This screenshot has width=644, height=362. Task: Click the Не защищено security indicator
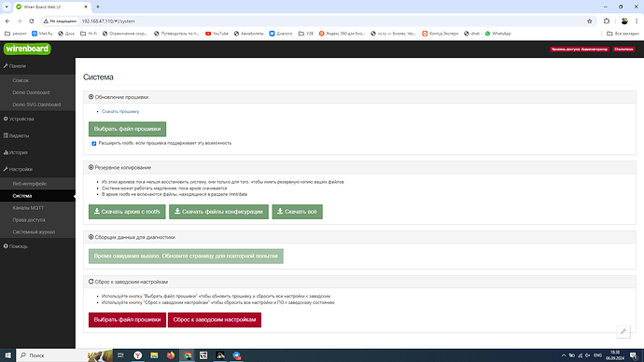coord(61,21)
